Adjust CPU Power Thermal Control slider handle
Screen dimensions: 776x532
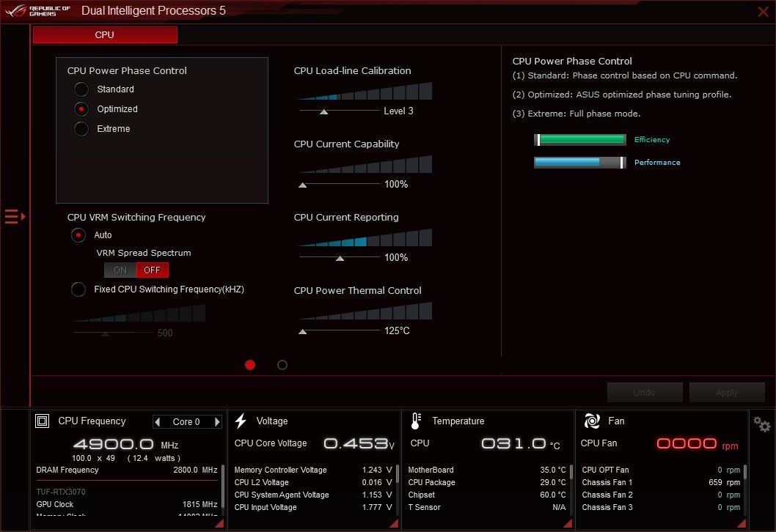point(302,332)
